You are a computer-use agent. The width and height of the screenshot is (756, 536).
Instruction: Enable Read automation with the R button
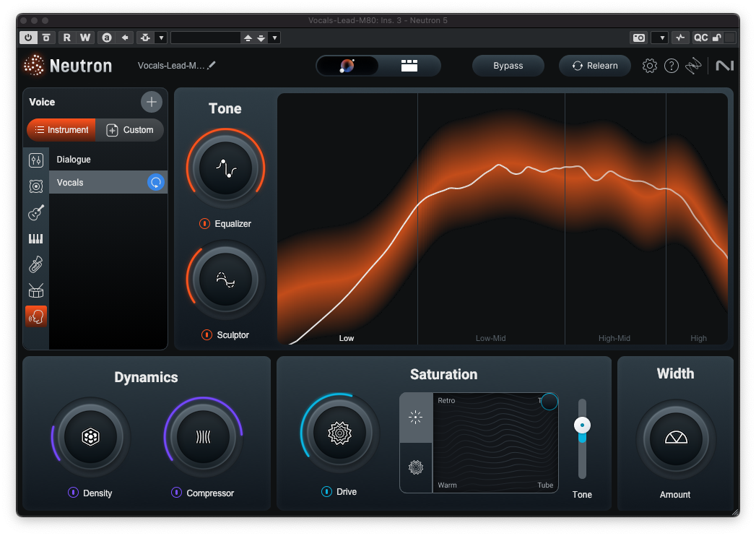(66, 37)
